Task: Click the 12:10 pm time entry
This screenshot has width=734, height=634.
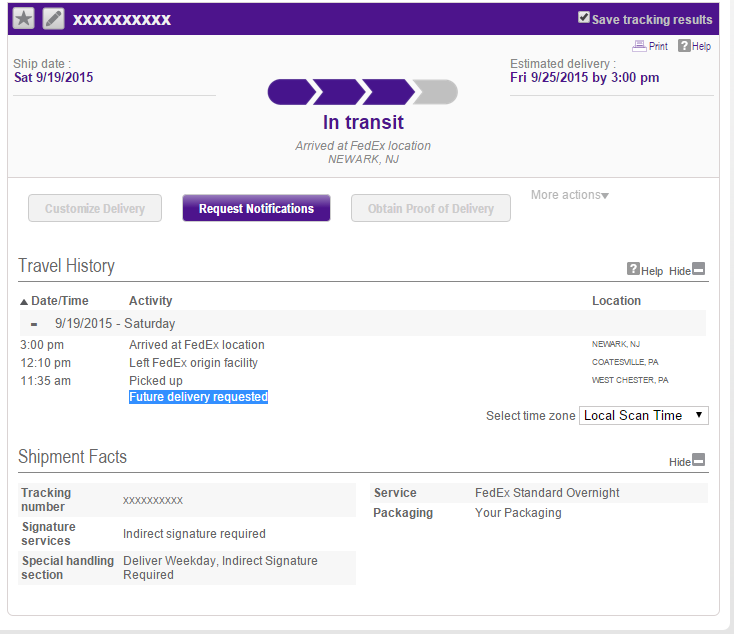Action: [45, 363]
